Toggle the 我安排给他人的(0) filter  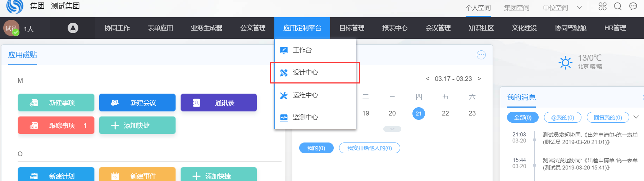[x=369, y=148]
